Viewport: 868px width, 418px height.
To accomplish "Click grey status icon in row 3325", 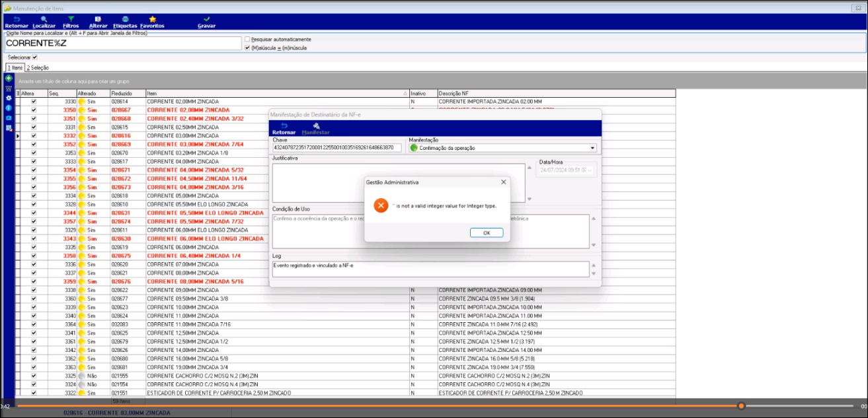I will pyautogui.click(x=83, y=376).
